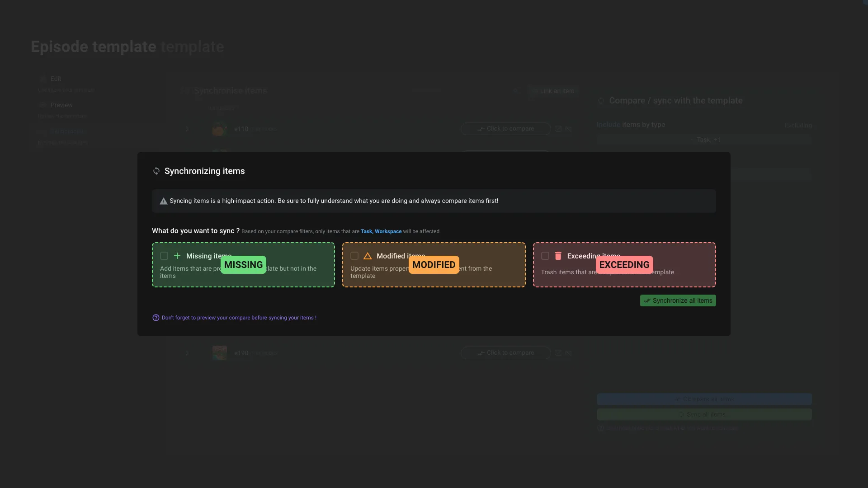This screenshot has width=868, height=488.
Task: Enable the Exceeding items checkbox
Action: (x=545, y=256)
